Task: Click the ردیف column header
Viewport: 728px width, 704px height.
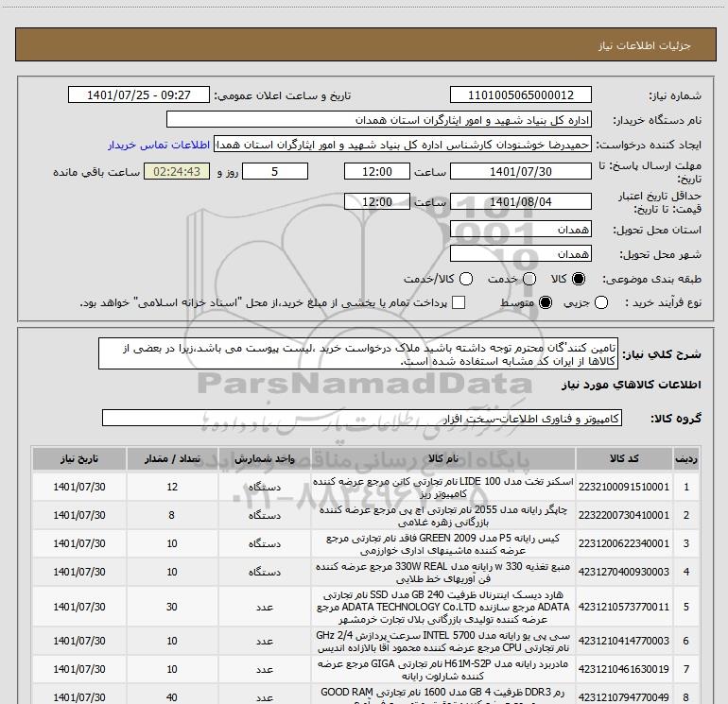Action: (686, 458)
